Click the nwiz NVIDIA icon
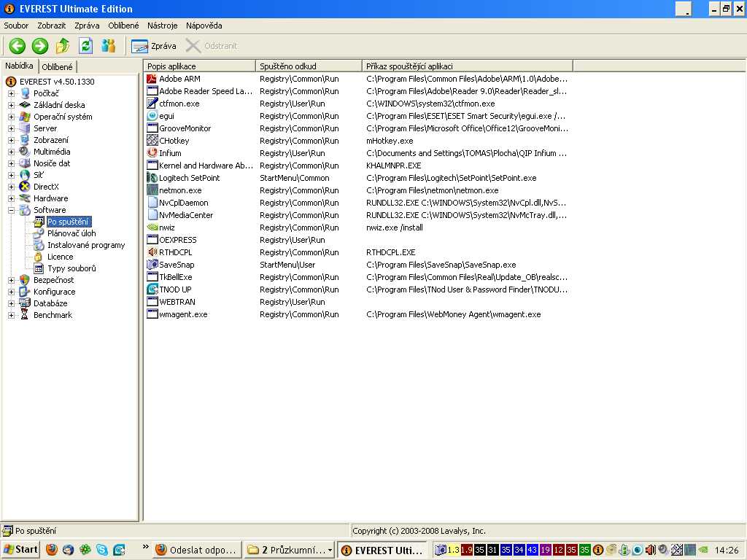 (x=152, y=227)
